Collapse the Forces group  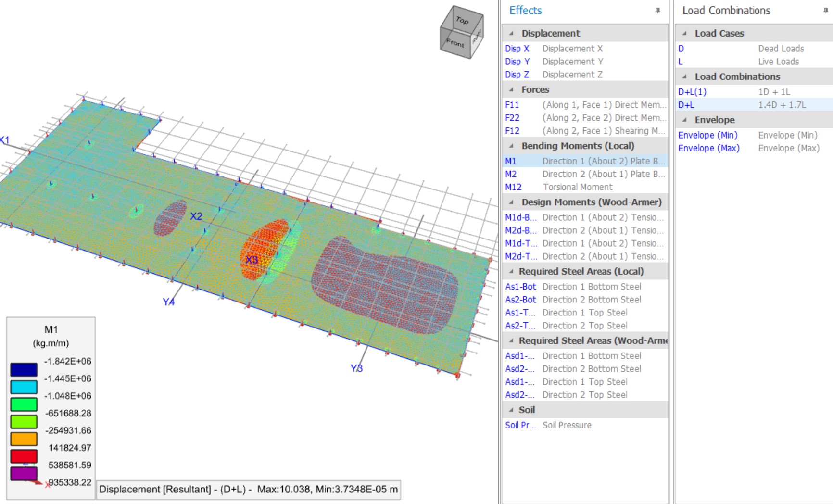(511, 89)
